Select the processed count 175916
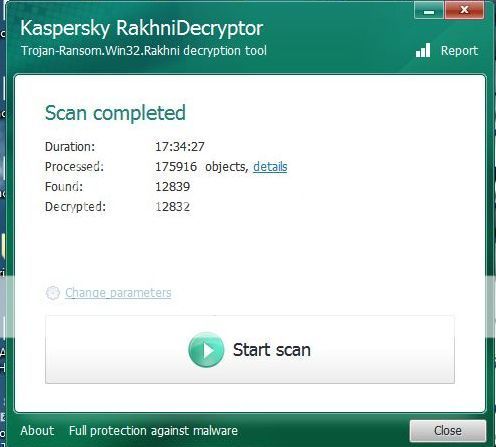 [176, 167]
